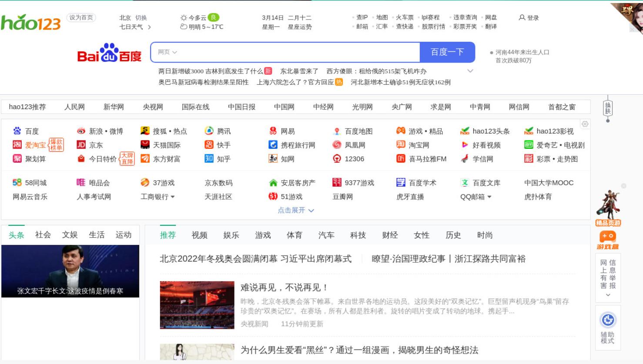The image size is (643, 364).
Task: Click the 12306 railway icon
Action: coord(337,159)
